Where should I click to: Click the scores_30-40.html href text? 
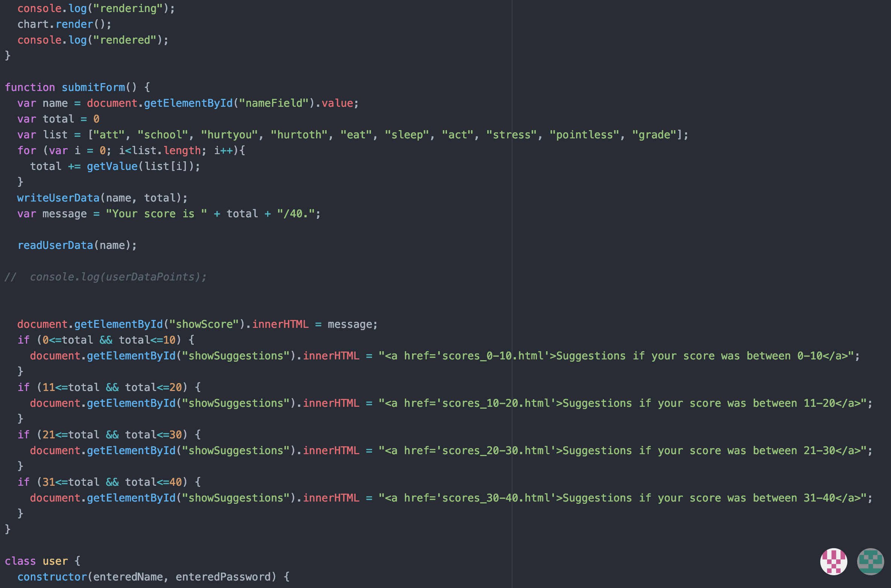click(496, 498)
